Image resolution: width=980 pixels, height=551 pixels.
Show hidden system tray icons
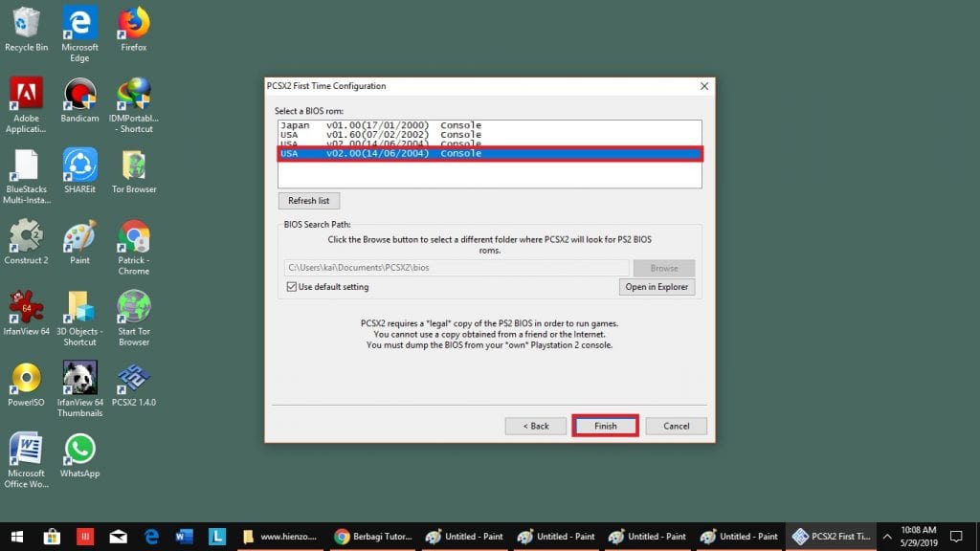click(x=887, y=536)
